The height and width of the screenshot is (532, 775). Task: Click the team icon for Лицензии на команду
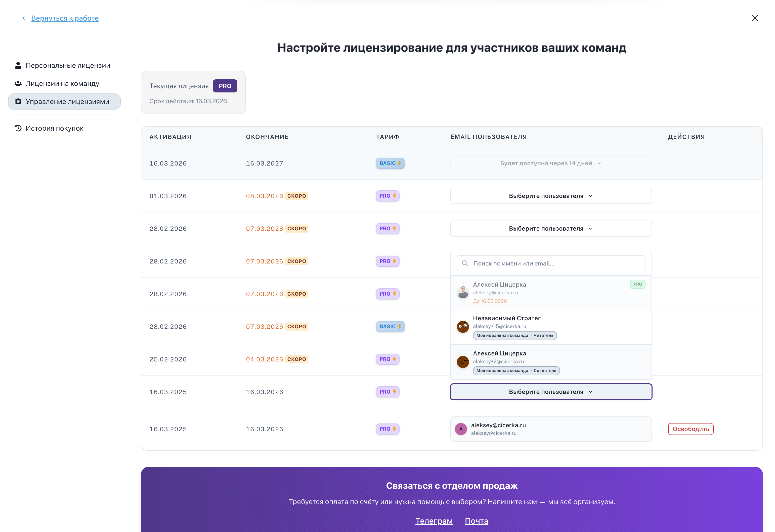(x=18, y=83)
